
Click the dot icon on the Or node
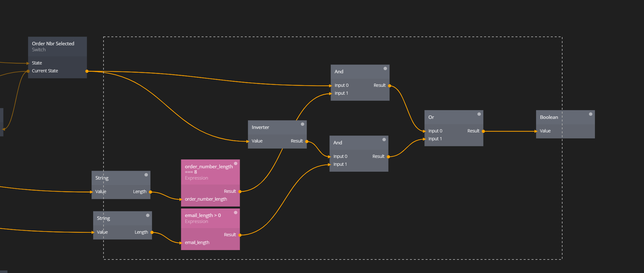pyautogui.click(x=479, y=114)
